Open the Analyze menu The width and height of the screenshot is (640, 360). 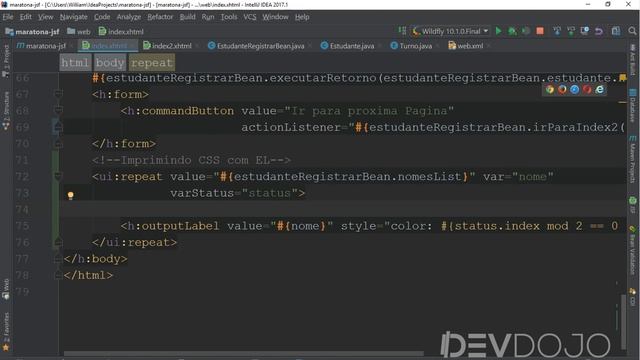[x=129, y=17]
